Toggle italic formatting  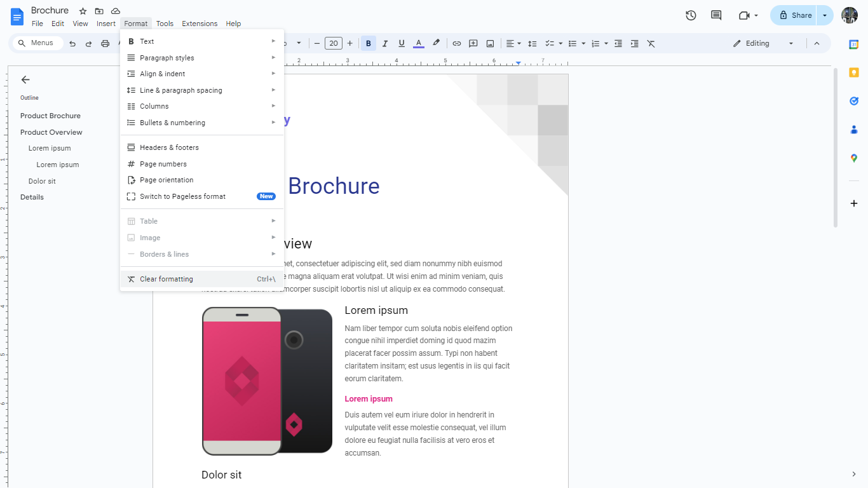click(385, 43)
